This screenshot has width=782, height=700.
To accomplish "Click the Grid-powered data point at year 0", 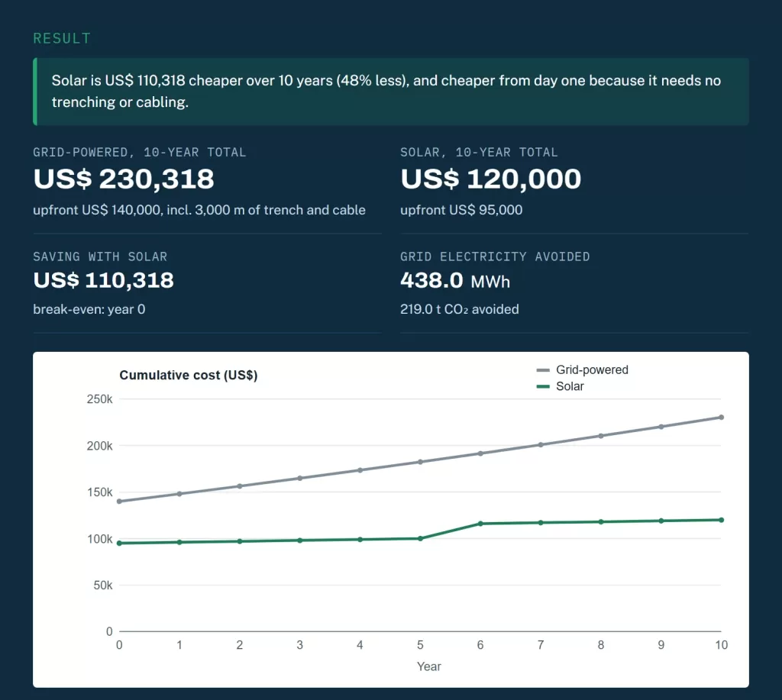I will [119, 502].
